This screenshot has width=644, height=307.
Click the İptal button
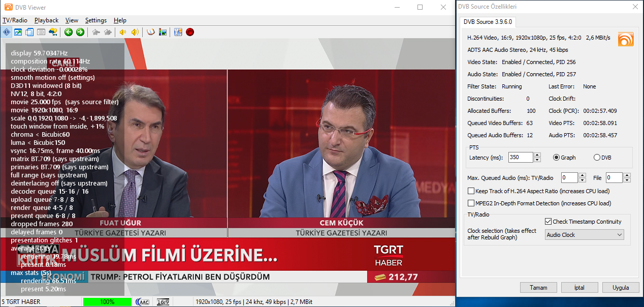579,288
